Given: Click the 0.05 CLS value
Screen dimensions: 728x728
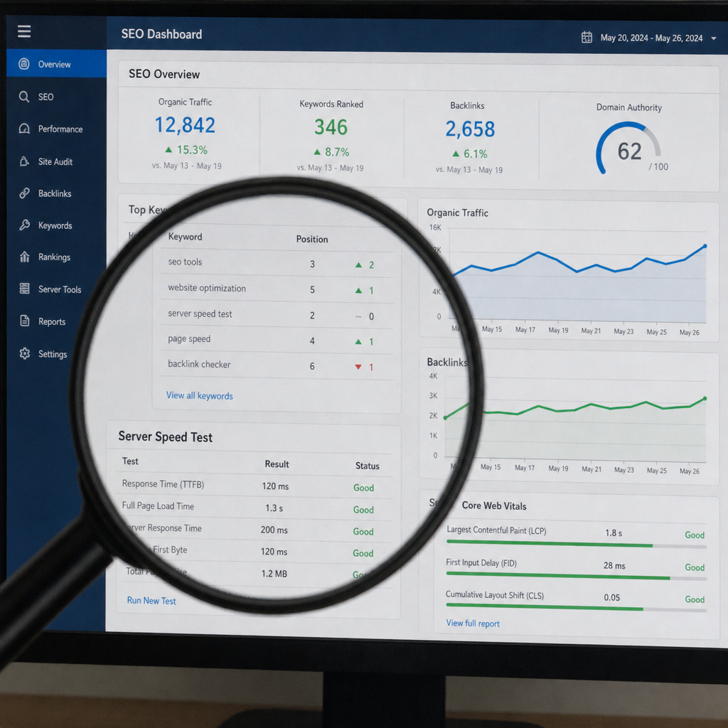Looking at the screenshot, I should [x=611, y=597].
